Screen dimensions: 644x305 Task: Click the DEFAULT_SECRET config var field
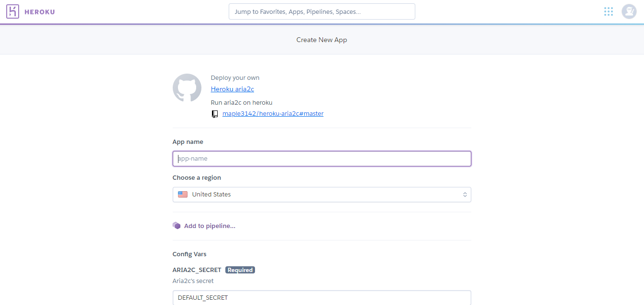click(322, 297)
